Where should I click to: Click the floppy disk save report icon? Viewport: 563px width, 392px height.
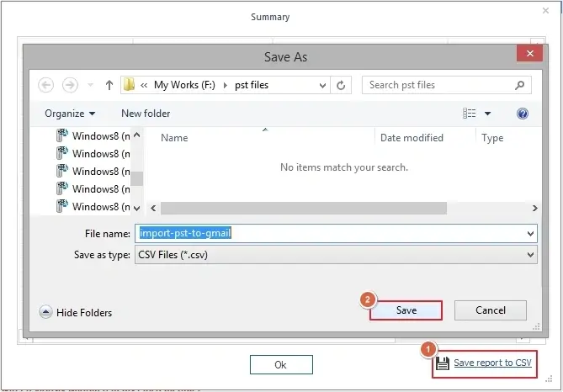point(443,363)
